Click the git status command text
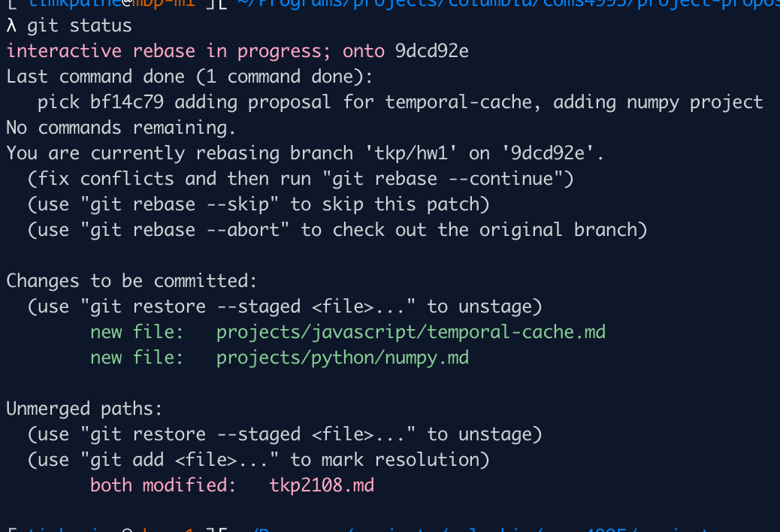 (80, 26)
